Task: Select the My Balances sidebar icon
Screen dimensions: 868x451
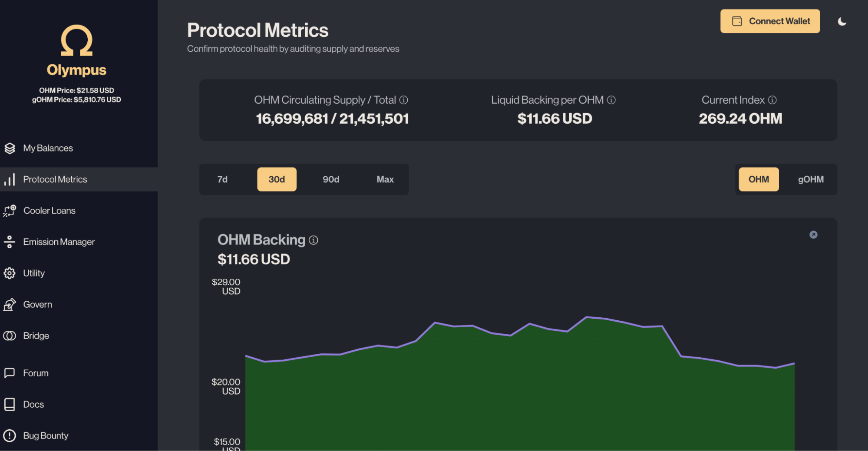Action: coord(10,148)
